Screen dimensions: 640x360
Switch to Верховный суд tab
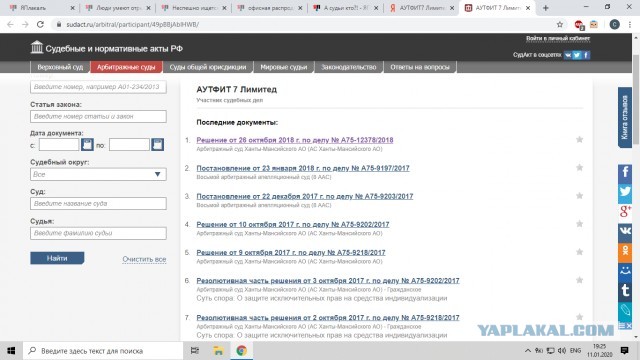pos(60,67)
